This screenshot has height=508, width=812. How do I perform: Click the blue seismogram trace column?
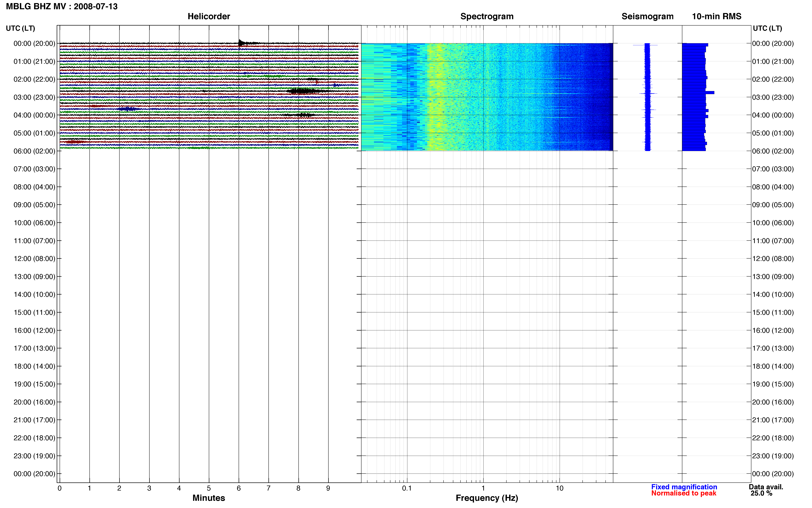[x=647, y=97]
